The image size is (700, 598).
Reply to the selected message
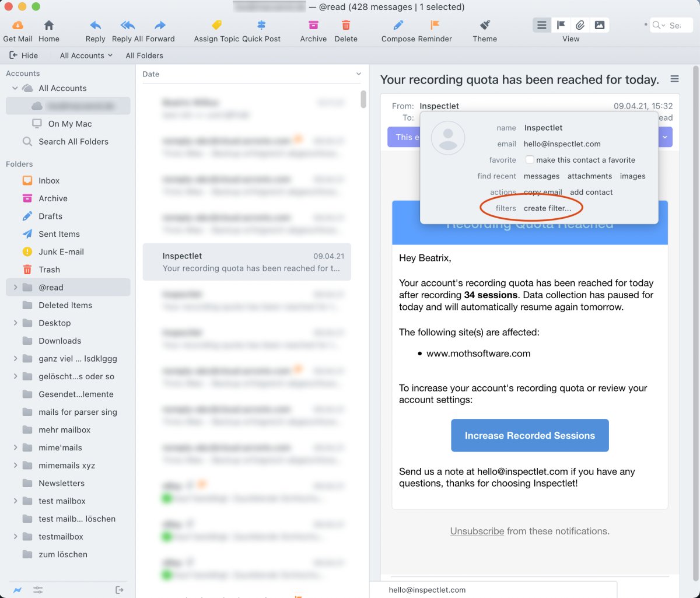pyautogui.click(x=95, y=25)
